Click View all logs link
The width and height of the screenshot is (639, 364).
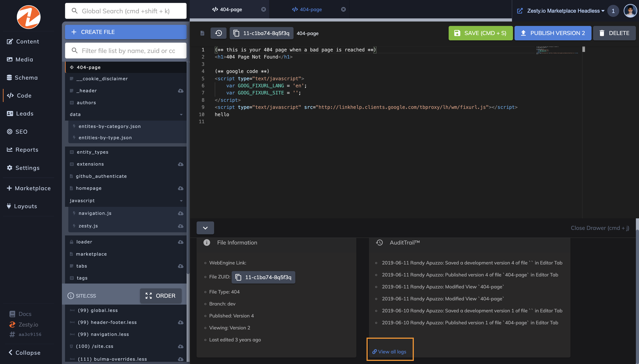tap(389, 352)
